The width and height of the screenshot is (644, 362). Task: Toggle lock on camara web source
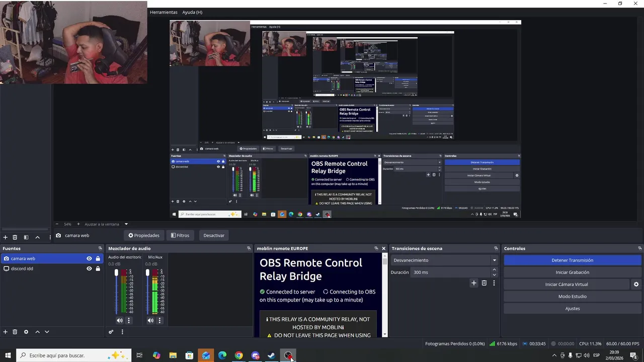pyautogui.click(x=98, y=258)
